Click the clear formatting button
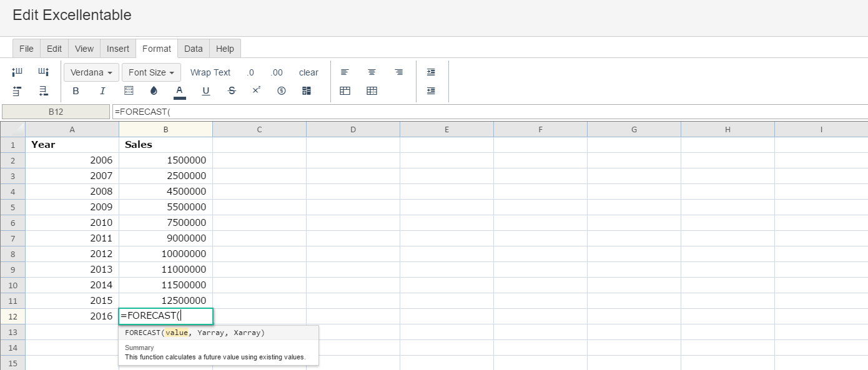This screenshot has width=868, height=370. [308, 72]
